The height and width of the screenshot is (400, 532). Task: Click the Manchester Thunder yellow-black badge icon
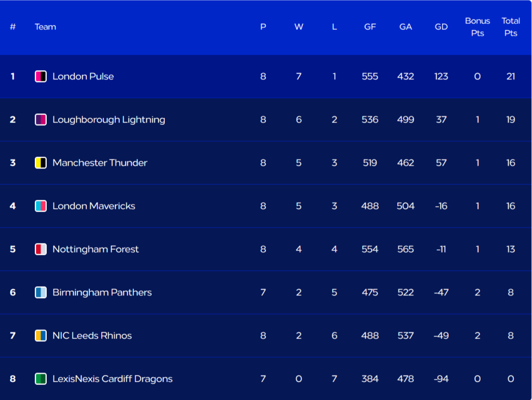[41, 163]
